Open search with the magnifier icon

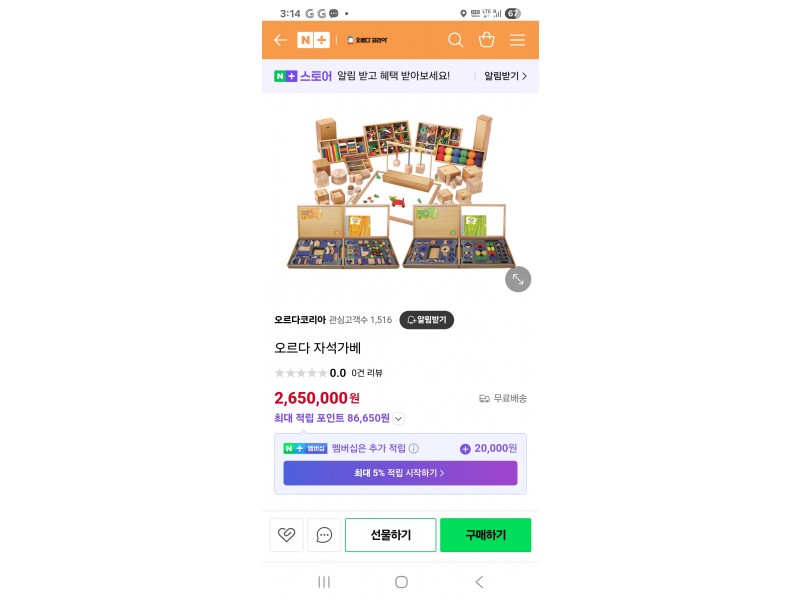[456, 40]
